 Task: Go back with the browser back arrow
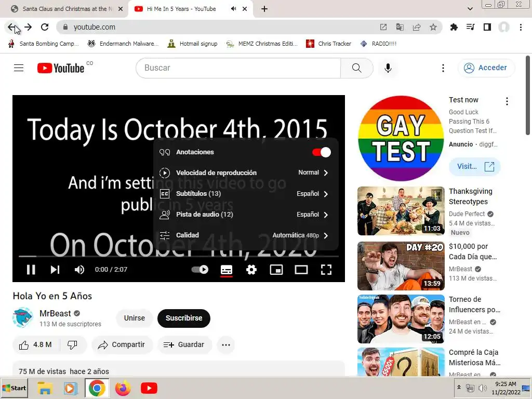(11, 27)
